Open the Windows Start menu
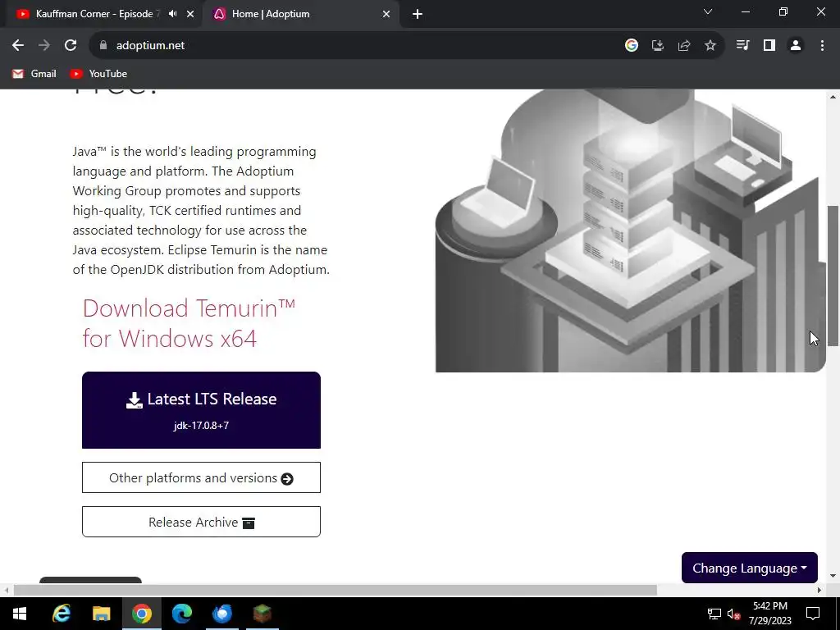Viewport: 840px width, 630px height. click(20, 614)
